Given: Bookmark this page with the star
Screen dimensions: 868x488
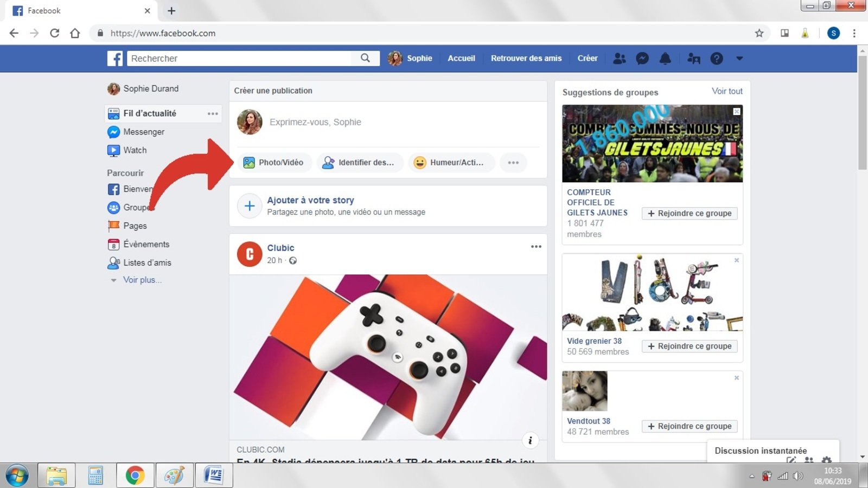Looking at the screenshot, I should (759, 33).
